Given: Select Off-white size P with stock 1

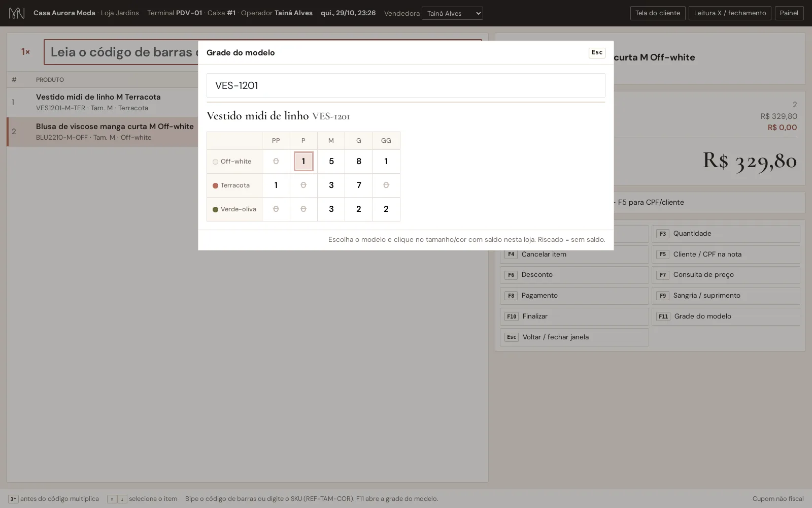Looking at the screenshot, I should (303, 162).
